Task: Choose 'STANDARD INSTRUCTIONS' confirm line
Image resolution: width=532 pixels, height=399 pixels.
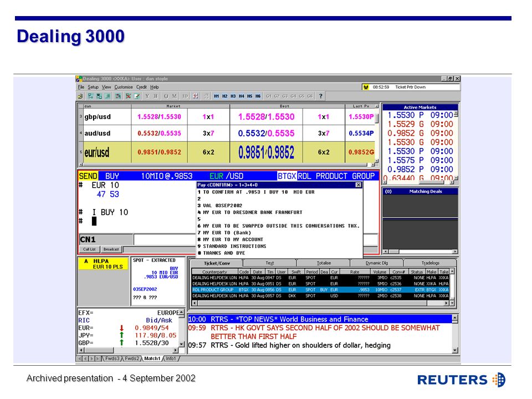Action: click(x=234, y=246)
